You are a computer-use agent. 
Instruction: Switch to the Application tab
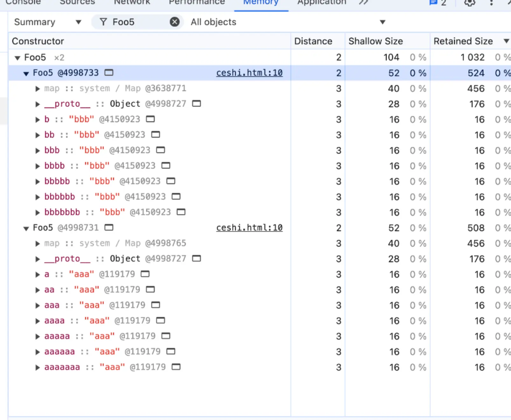pos(322,3)
